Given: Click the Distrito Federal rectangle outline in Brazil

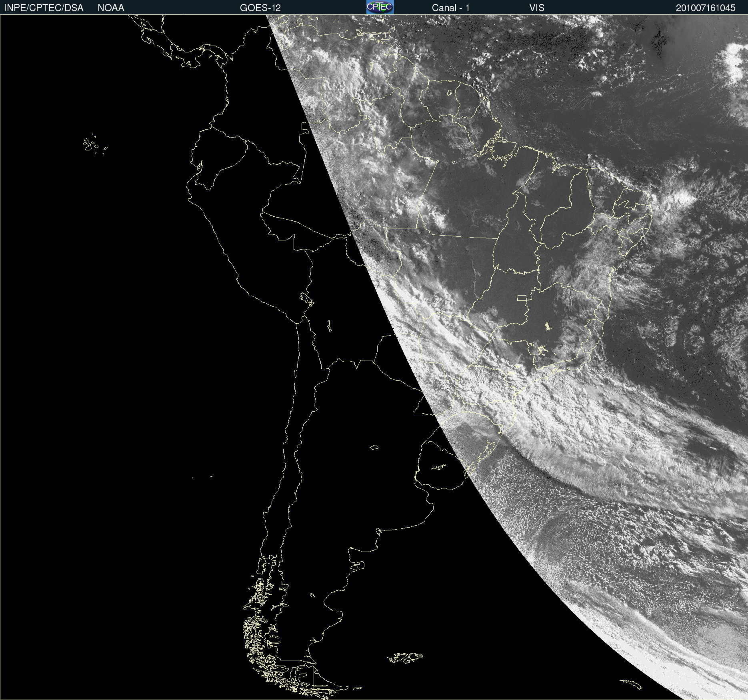Looking at the screenshot, I should click(x=522, y=298).
